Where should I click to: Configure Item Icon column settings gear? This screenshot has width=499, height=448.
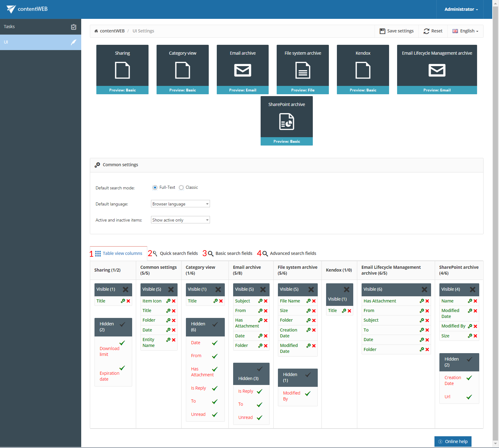coord(168,301)
